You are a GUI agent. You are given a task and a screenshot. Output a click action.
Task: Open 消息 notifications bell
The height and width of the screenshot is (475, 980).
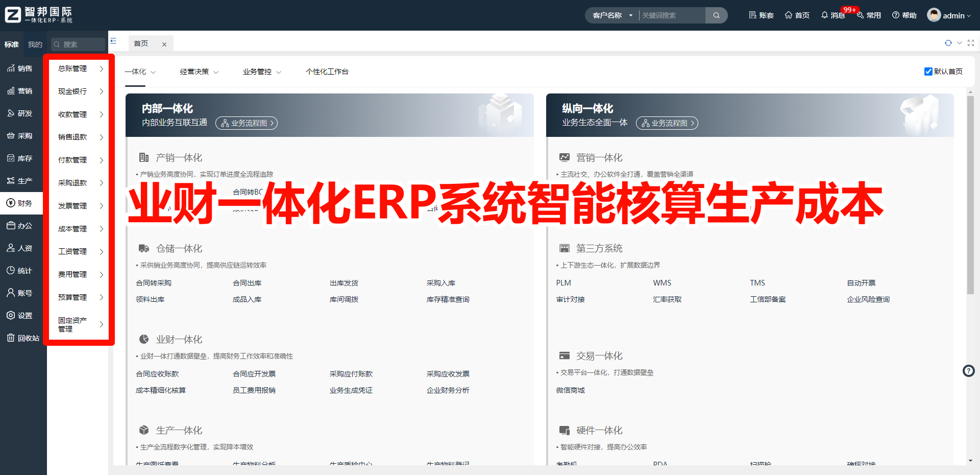[833, 15]
